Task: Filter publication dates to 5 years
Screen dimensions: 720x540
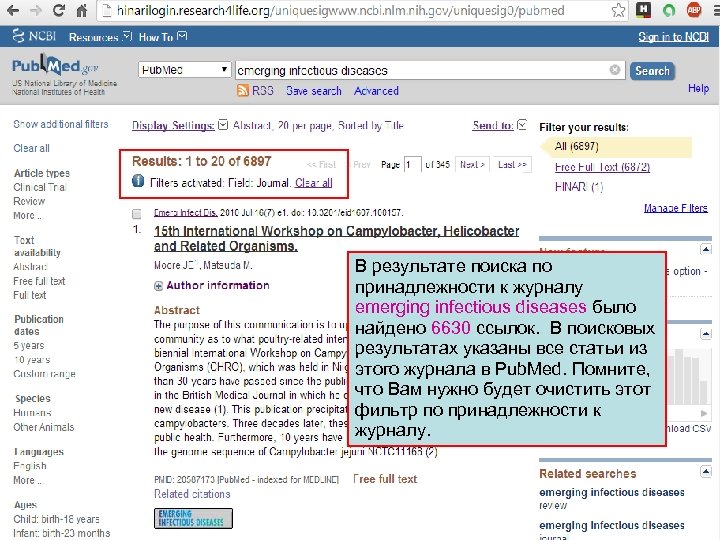Action: click(28, 345)
